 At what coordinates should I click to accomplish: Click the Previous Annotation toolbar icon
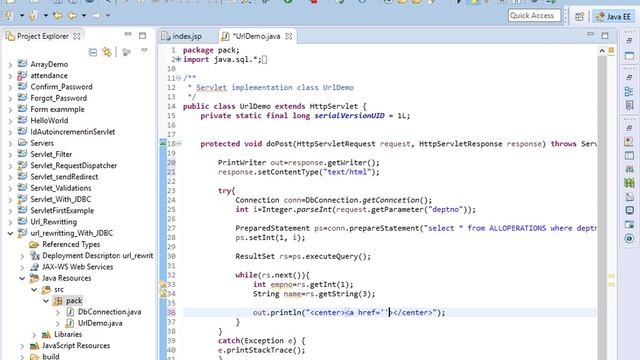33,16
